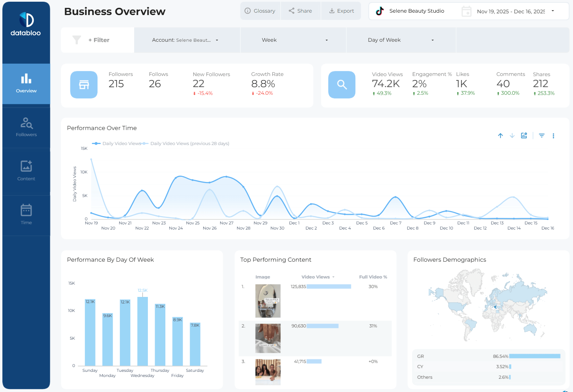Expand the Account filter dropdown
573x392 pixels.
pos(217,40)
